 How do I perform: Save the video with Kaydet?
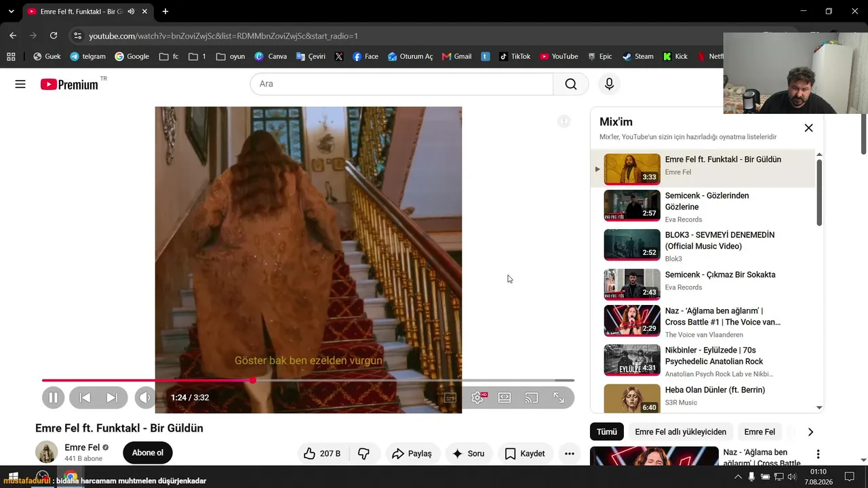(525, 453)
